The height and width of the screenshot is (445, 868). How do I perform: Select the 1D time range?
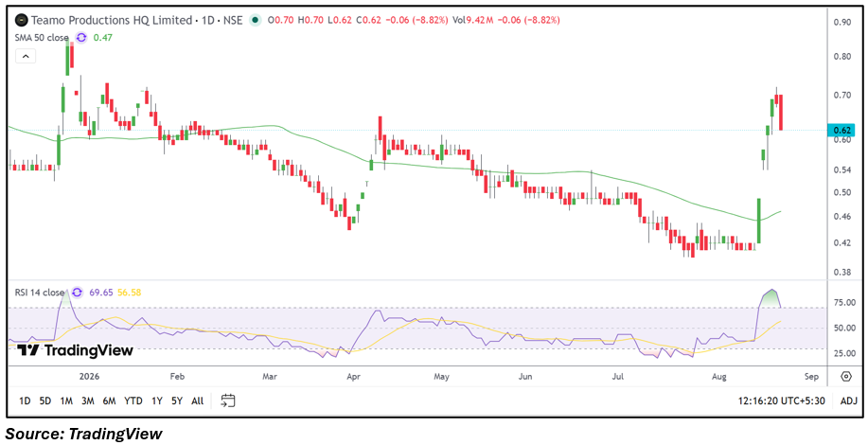click(25, 400)
